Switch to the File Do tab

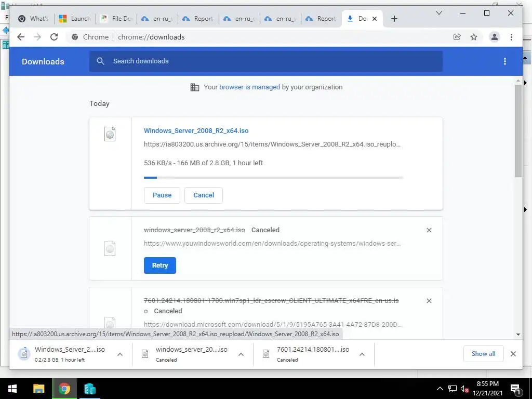(116, 19)
